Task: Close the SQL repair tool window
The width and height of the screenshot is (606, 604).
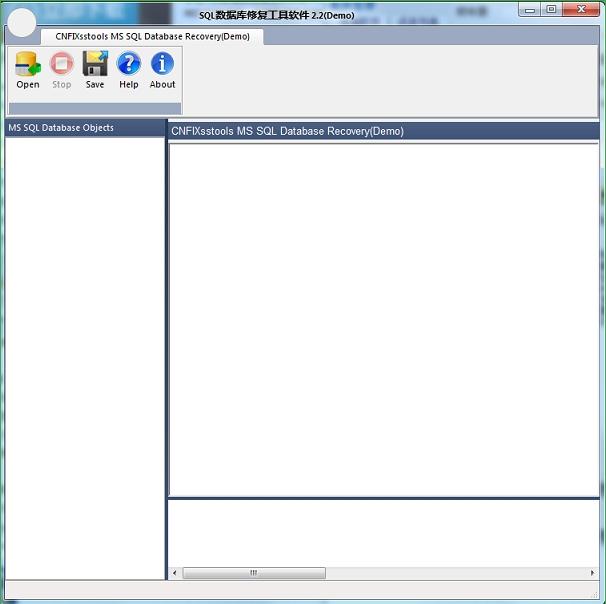Action: (581, 10)
